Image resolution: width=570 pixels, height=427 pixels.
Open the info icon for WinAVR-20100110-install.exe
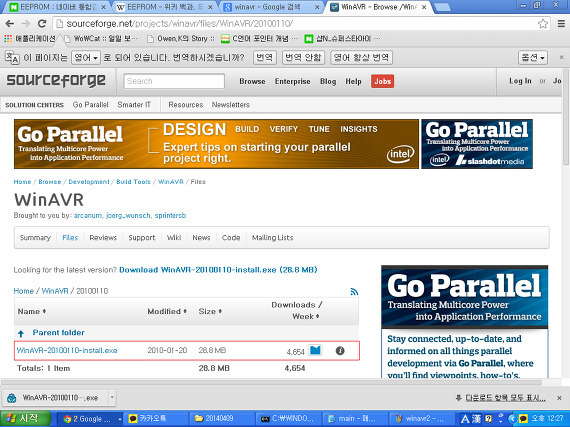tap(340, 351)
